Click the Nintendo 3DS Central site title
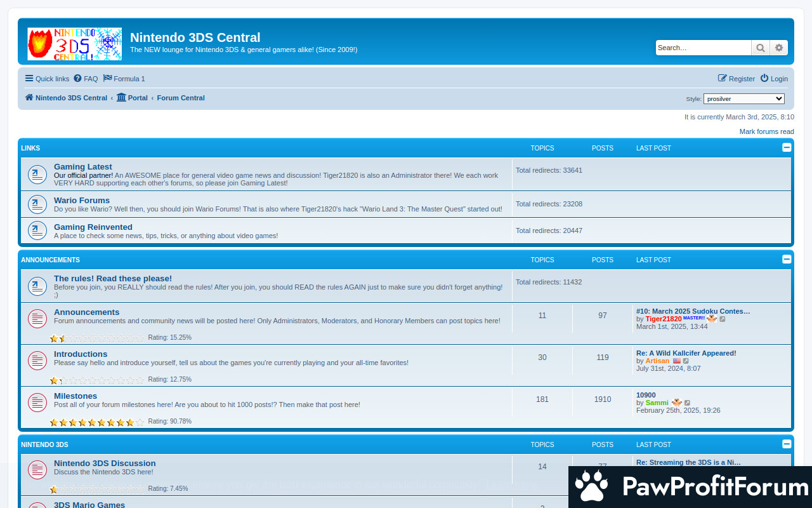 [x=195, y=37]
